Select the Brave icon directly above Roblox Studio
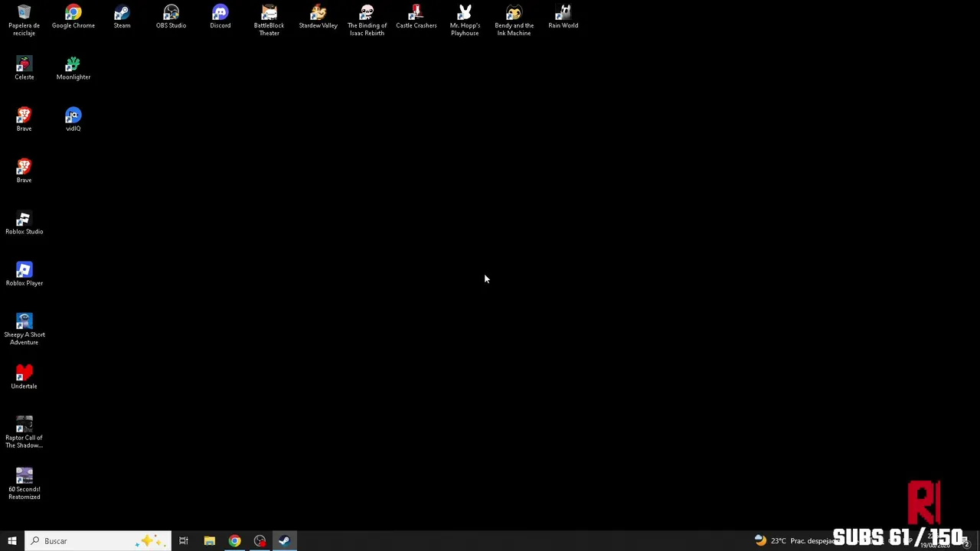This screenshot has height=551, width=980. (24, 171)
